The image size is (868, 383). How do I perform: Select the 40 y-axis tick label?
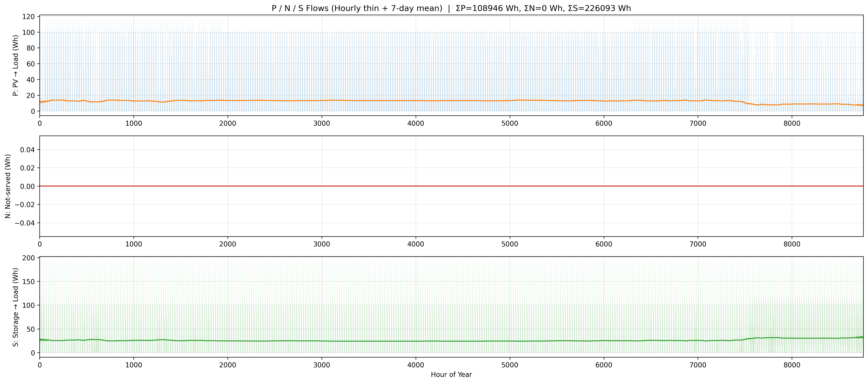tap(31, 80)
